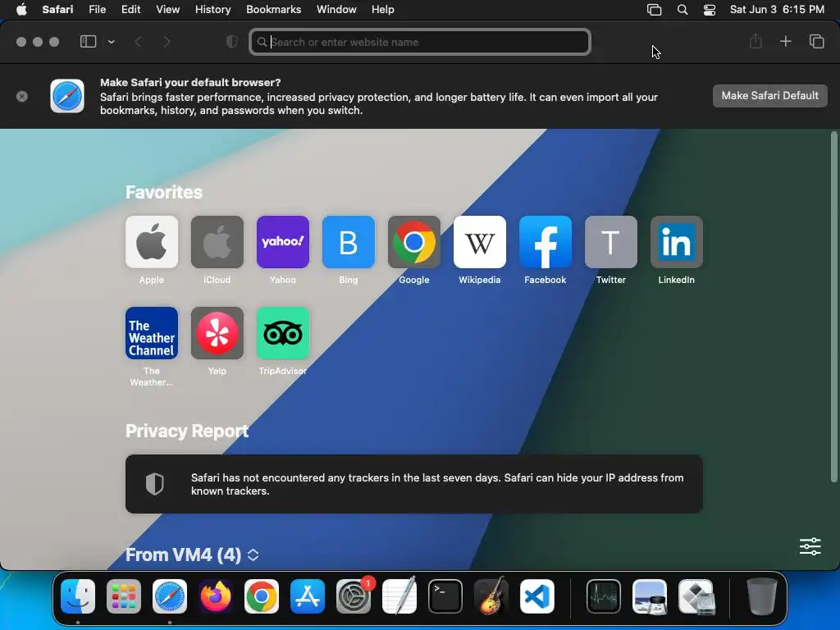This screenshot has height=630, width=840.
Task: Open Preview from the Dock
Action: point(650,596)
